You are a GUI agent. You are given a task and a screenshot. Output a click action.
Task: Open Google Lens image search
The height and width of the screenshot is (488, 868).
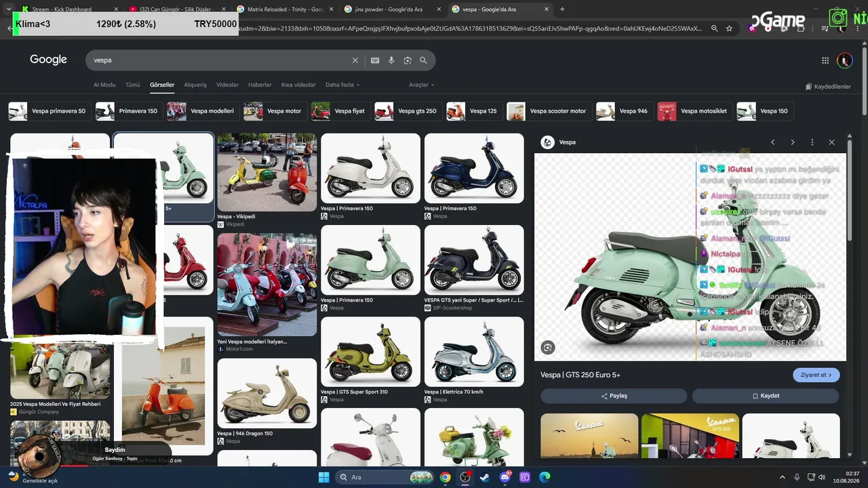coord(408,60)
